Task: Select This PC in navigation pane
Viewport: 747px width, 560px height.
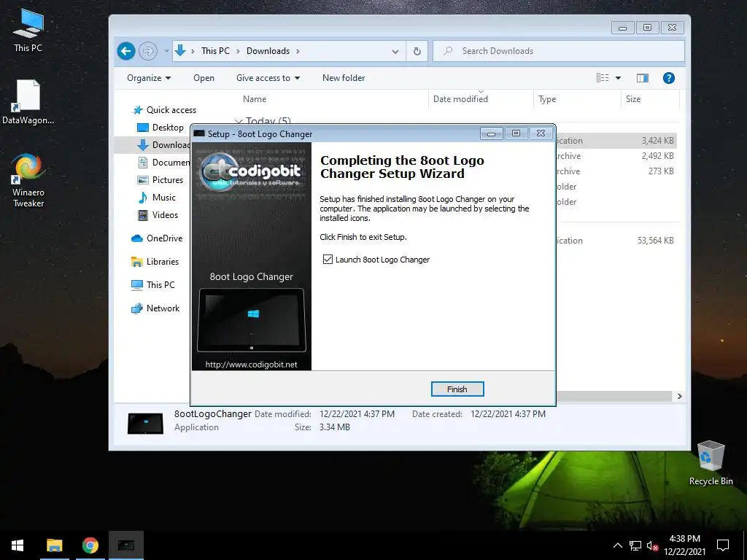Action: point(153,285)
